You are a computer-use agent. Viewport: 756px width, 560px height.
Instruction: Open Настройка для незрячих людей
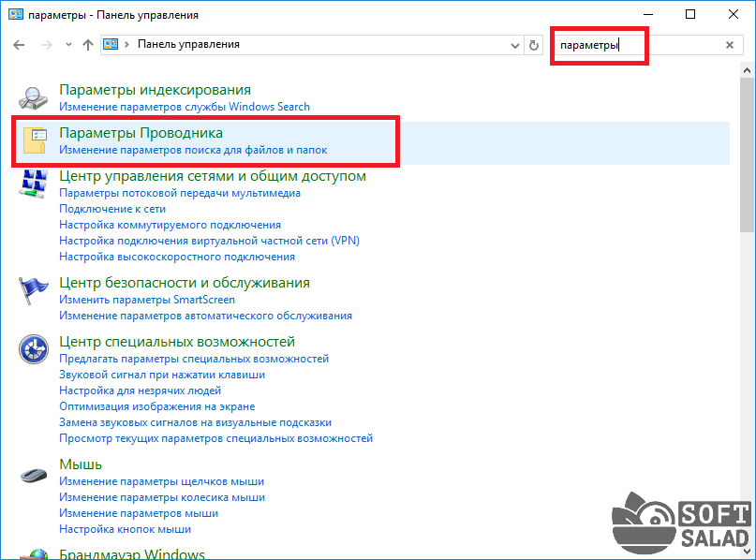140,391
